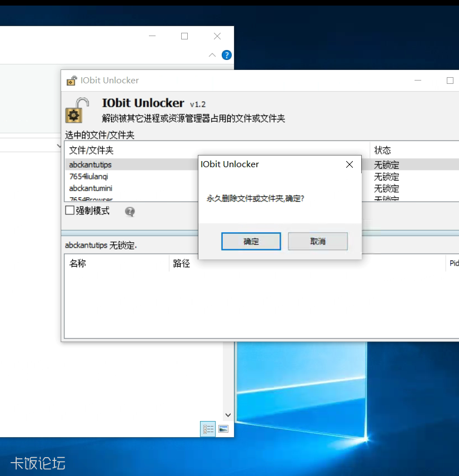Image resolution: width=459 pixels, height=476 pixels.
Task: Enable the 强制模式 checkbox
Action: 70,210
